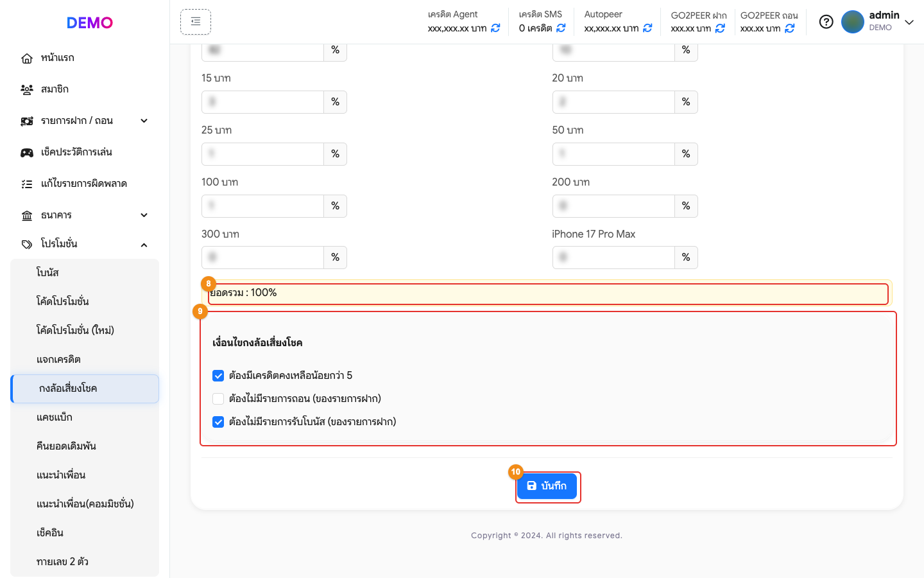Click the admin profile avatar
Screen dimensions: 924x578
point(853,22)
